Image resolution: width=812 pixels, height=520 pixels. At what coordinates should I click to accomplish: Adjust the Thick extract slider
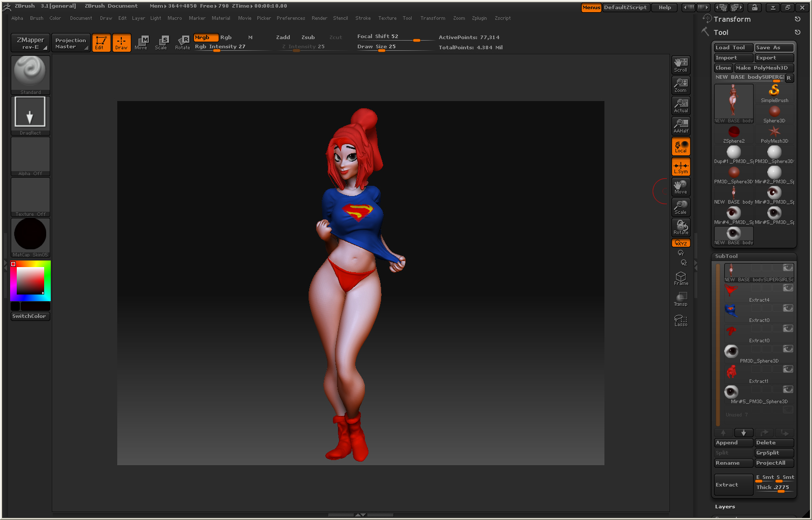pos(774,488)
